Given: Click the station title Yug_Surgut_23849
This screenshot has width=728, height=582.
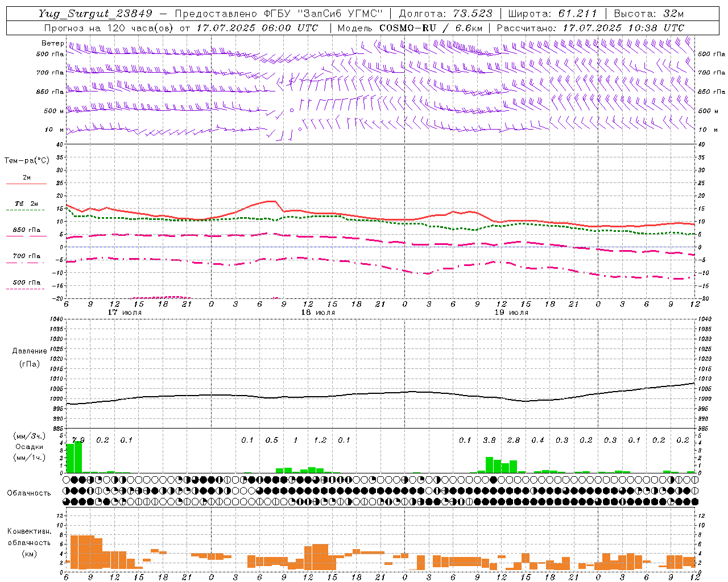Looking at the screenshot, I should [96, 14].
